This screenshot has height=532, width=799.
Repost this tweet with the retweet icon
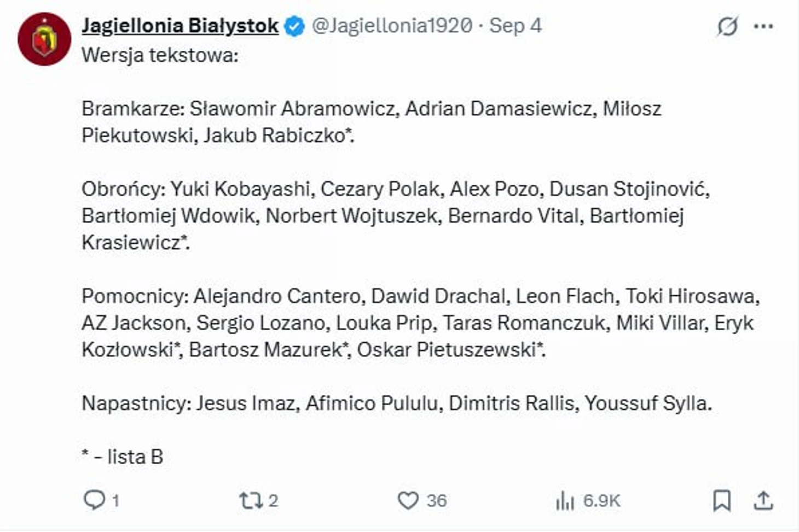[x=251, y=500]
